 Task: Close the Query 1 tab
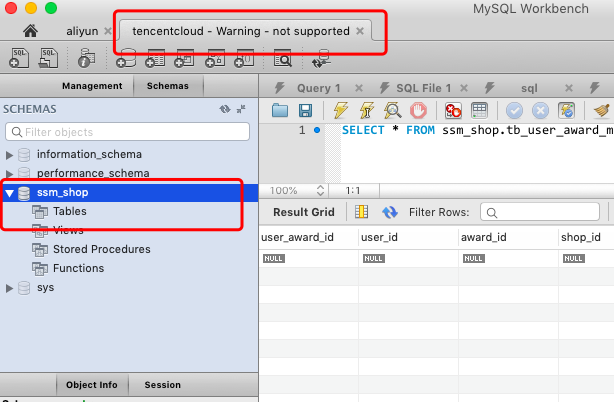point(359,88)
